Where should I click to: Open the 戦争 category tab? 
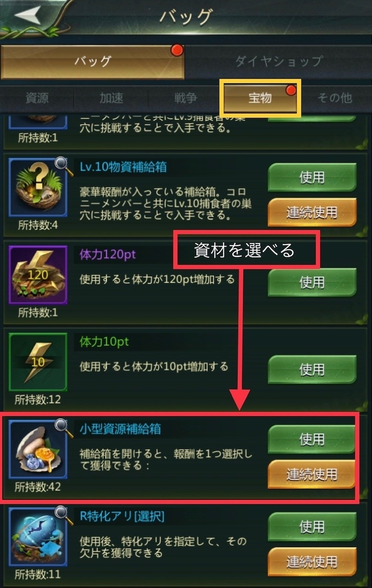186,98
